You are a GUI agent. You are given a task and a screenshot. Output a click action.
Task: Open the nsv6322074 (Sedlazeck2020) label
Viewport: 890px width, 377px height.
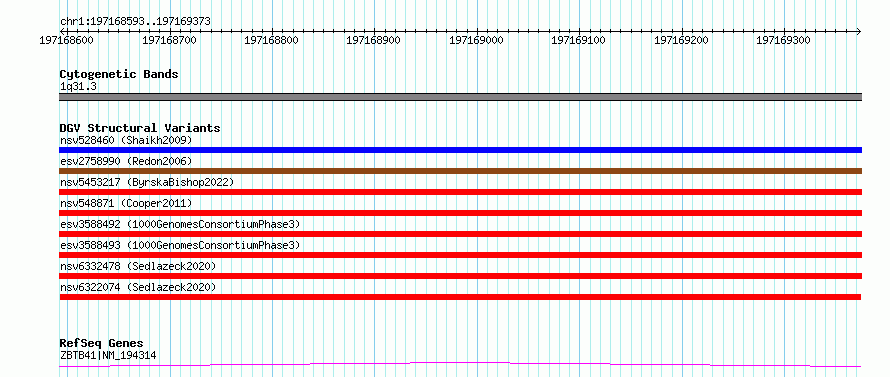(138, 287)
